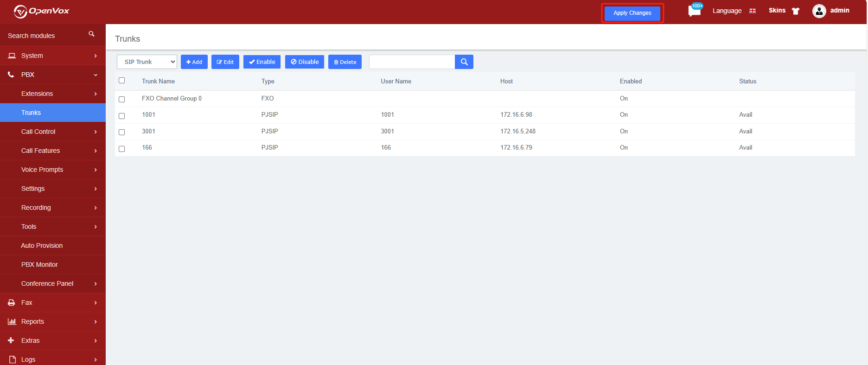Click the magnifier icon beside Search modules
The height and width of the screenshot is (365, 868).
pyautogui.click(x=91, y=34)
